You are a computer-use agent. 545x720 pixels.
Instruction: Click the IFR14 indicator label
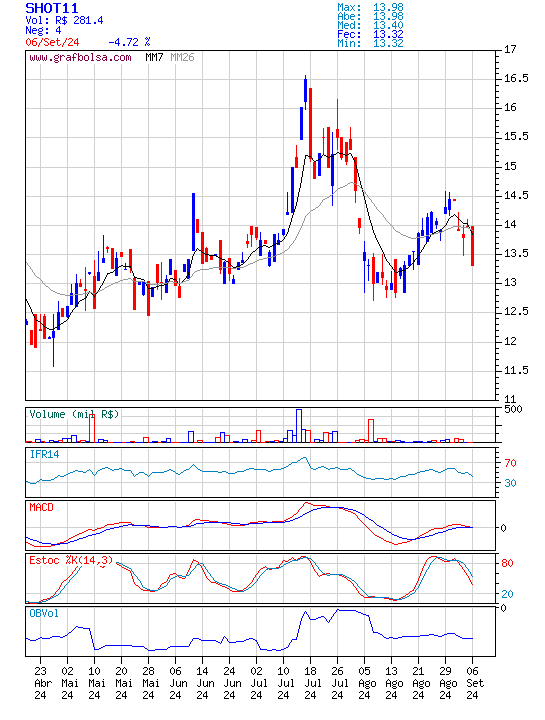tap(45, 455)
